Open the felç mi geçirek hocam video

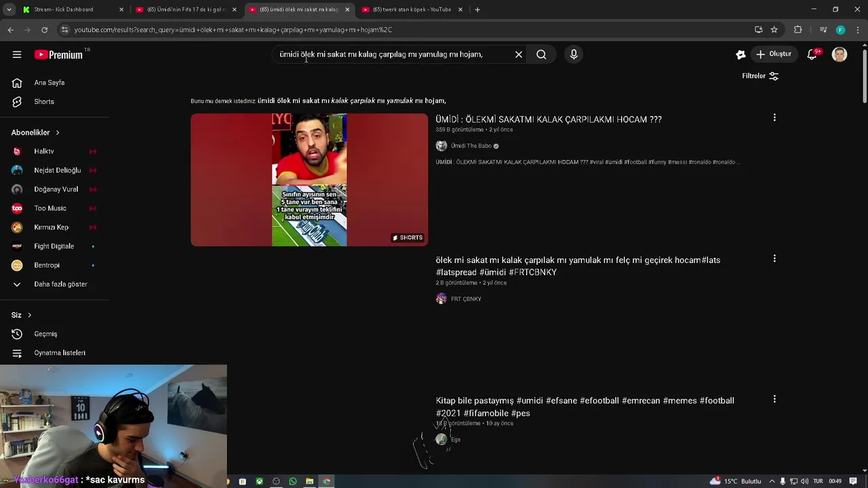coord(578,266)
